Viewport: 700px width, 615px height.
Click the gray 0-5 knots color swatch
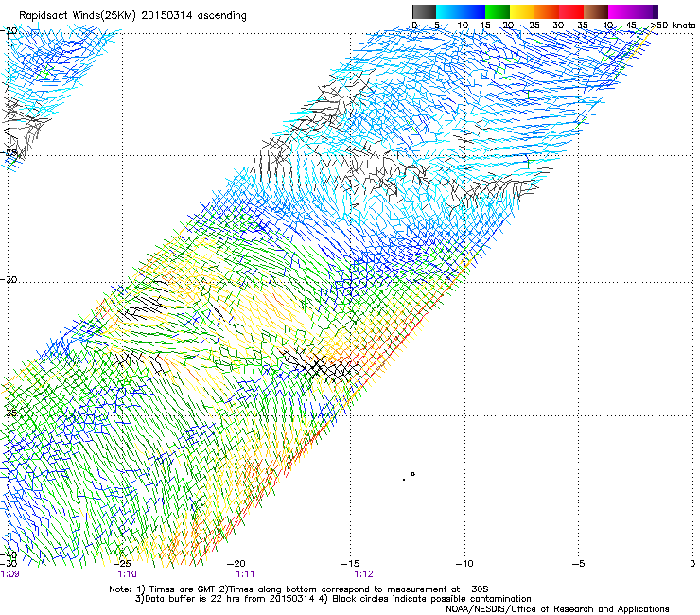click(x=424, y=11)
